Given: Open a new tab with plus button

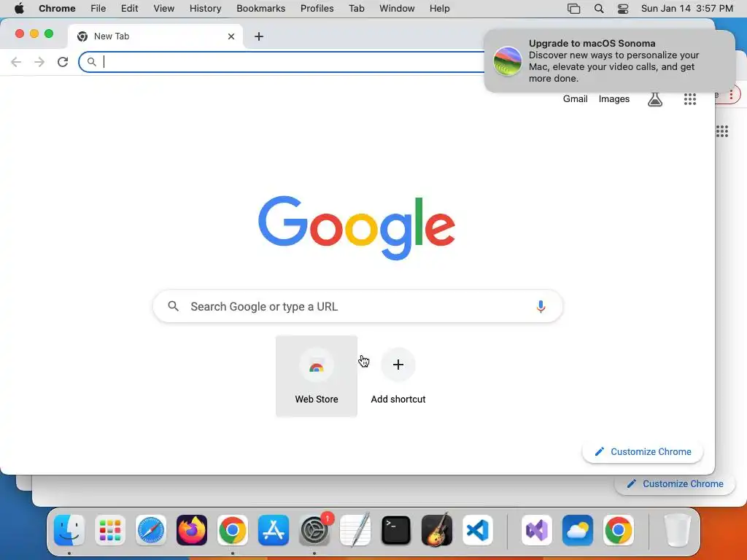Looking at the screenshot, I should click(x=259, y=36).
